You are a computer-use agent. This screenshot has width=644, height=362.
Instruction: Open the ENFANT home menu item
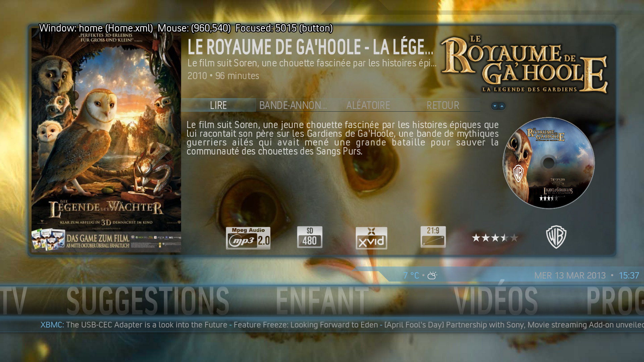click(322, 301)
